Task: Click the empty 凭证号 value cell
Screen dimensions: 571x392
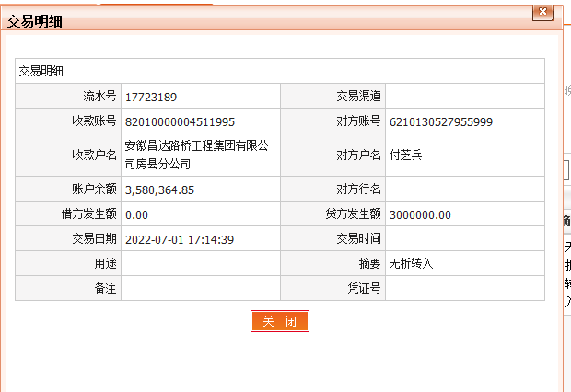Action: click(464, 288)
